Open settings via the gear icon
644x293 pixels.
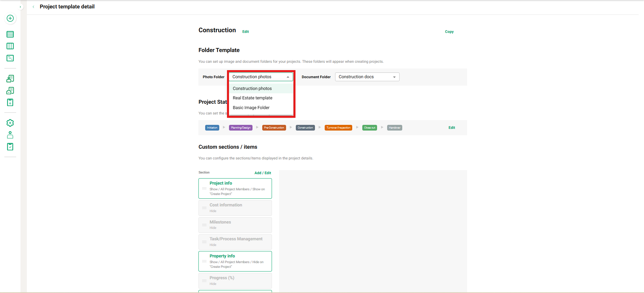(x=10, y=123)
